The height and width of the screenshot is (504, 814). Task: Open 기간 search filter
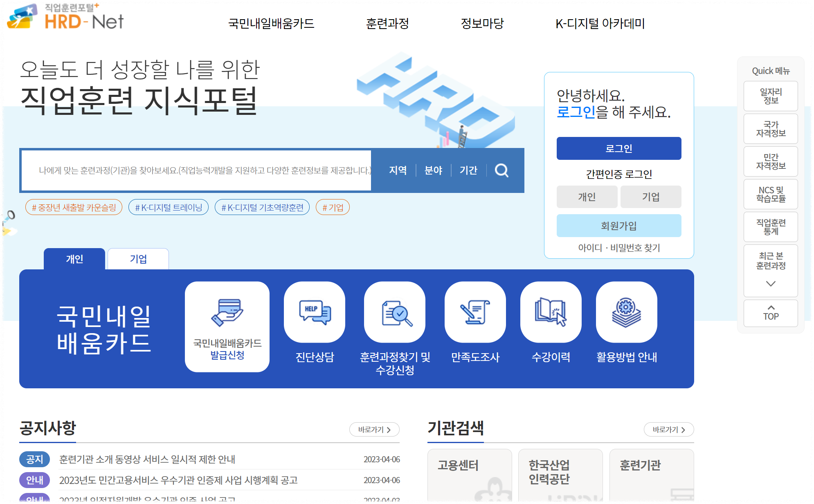pyautogui.click(x=468, y=170)
